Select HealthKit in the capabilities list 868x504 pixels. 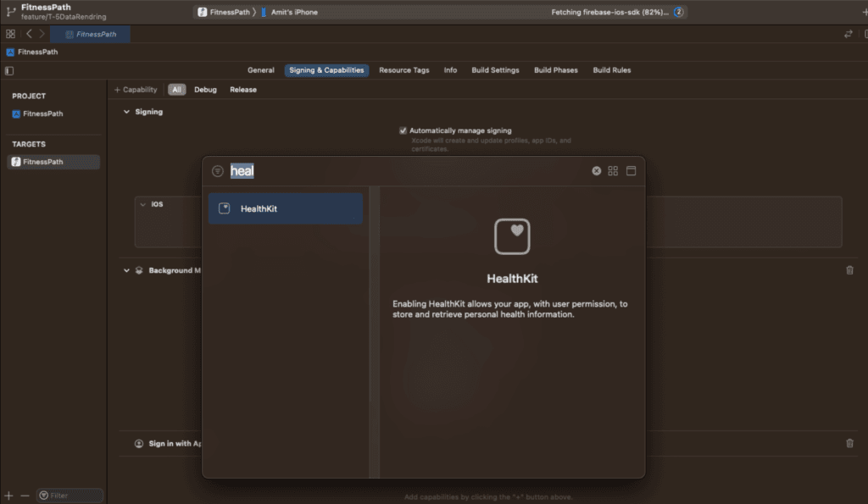click(x=285, y=208)
